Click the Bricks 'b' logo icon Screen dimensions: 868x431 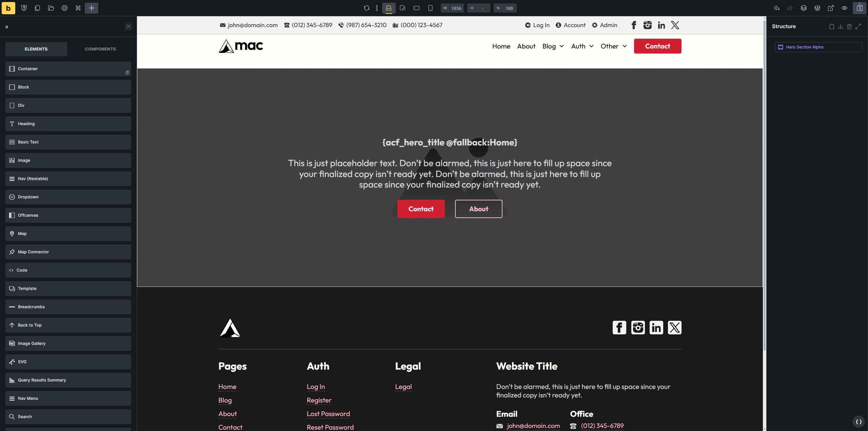click(x=8, y=8)
